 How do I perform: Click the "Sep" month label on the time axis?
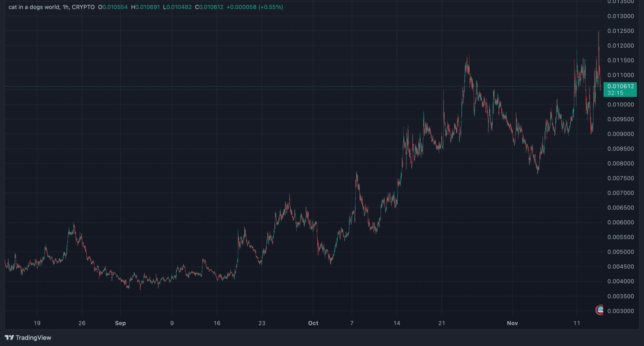121,323
